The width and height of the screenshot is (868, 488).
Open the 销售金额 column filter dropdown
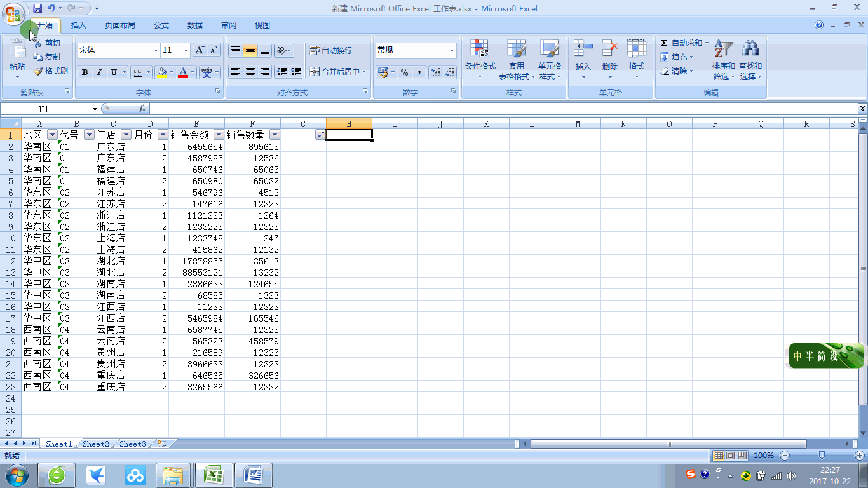(x=219, y=135)
